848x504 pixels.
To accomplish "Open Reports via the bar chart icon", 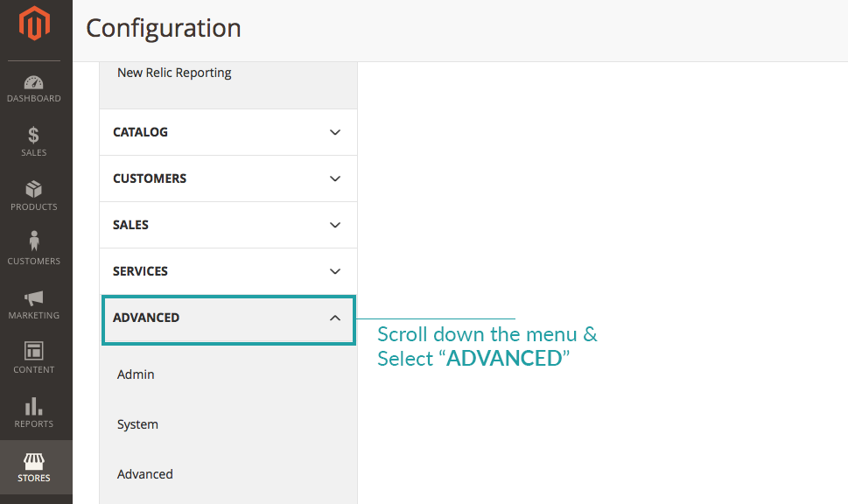I will pos(34,406).
